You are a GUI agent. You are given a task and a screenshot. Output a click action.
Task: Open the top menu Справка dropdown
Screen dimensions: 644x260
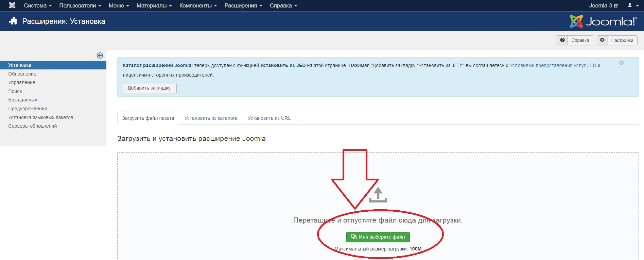[x=283, y=5]
